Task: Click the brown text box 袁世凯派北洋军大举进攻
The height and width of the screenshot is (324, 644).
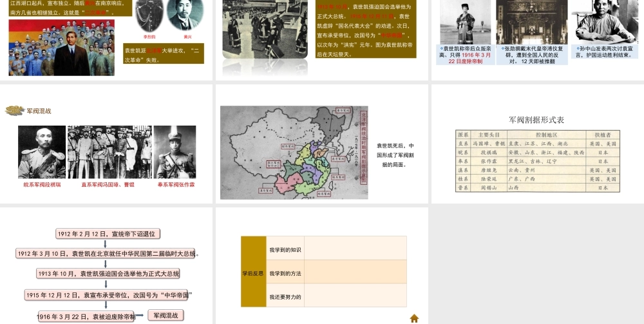Action: click(164, 54)
